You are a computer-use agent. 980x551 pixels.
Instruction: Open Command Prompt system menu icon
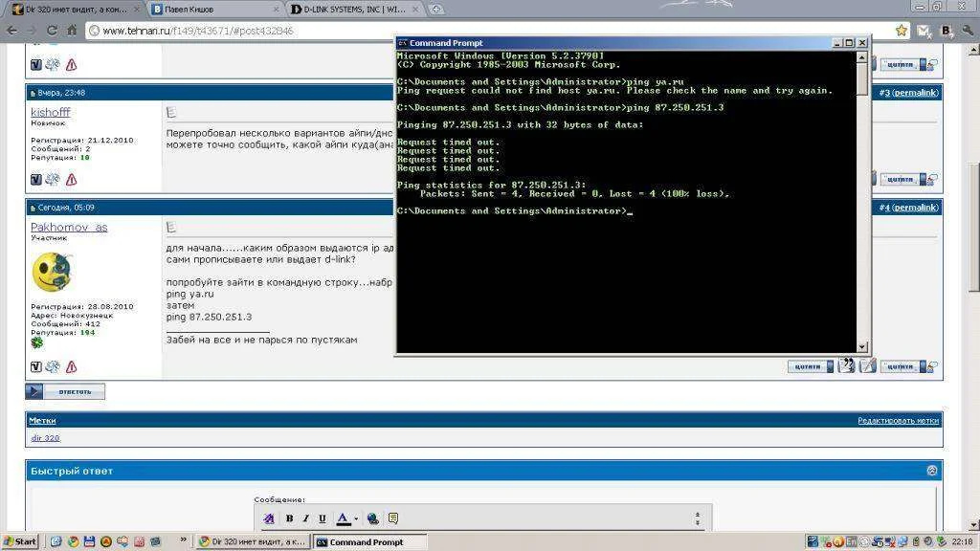point(403,43)
